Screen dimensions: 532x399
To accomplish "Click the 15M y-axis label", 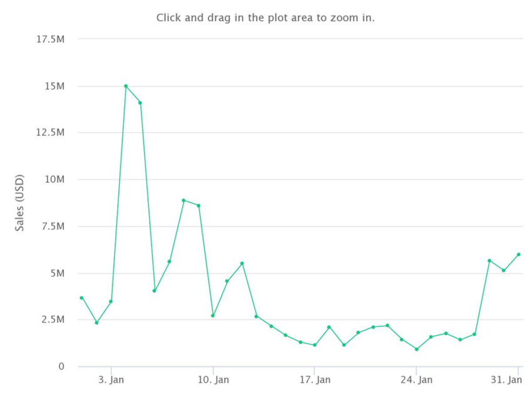I will click(x=54, y=86).
